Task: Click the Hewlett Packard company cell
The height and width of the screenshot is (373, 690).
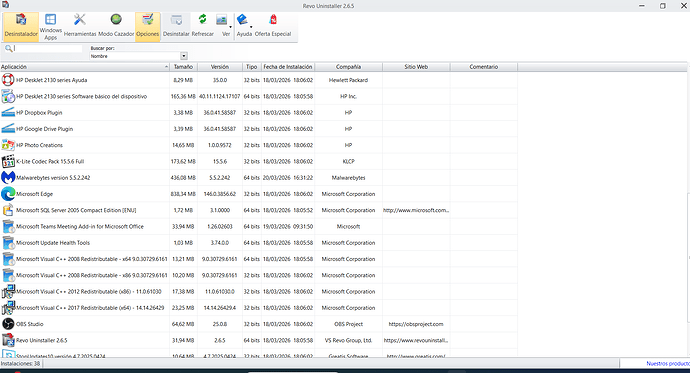Action: 349,80
